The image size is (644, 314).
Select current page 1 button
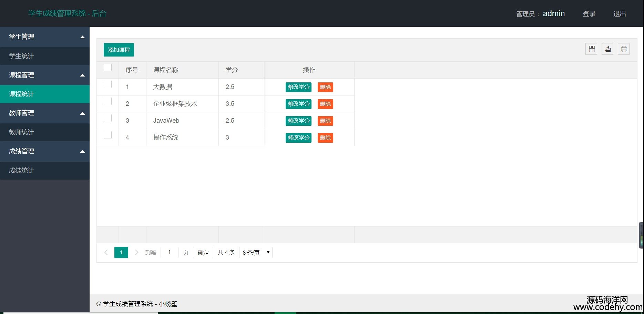[121, 252]
